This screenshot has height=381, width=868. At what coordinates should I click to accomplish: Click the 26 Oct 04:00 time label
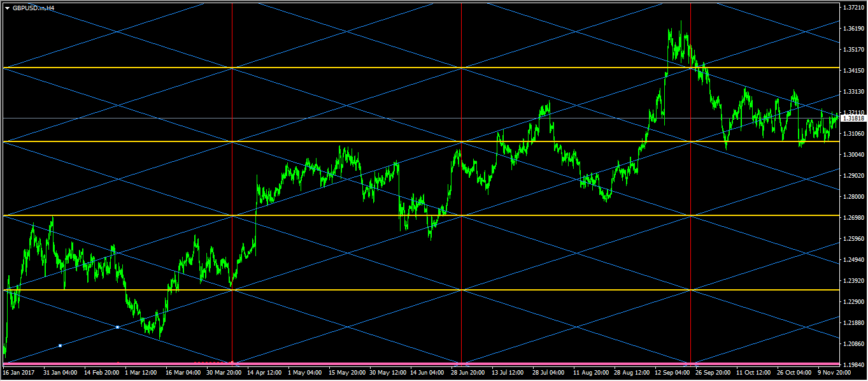[x=795, y=371]
